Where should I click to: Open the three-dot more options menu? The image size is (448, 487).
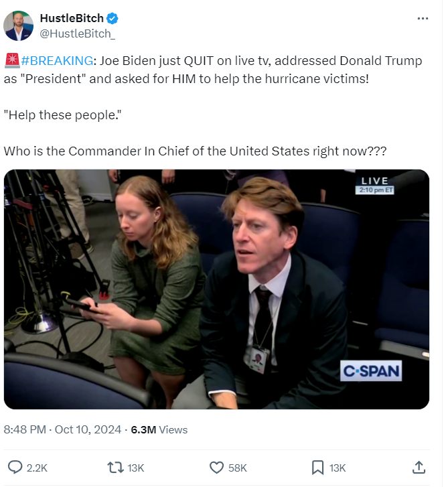coord(422,19)
